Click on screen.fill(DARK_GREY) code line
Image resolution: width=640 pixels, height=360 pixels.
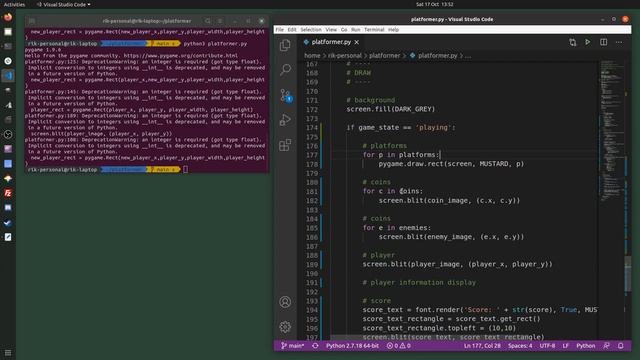tap(391, 109)
